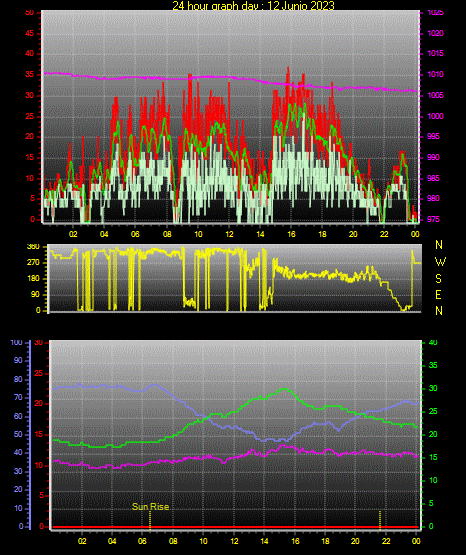
Task: Select the compass "N" above the "W"
Action: click(x=439, y=245)
